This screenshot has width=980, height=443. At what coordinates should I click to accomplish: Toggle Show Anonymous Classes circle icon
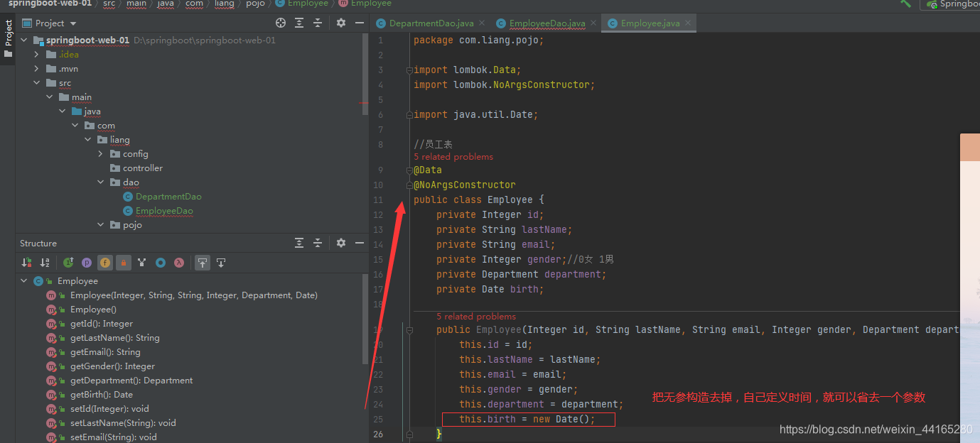[x=161, y=263]
